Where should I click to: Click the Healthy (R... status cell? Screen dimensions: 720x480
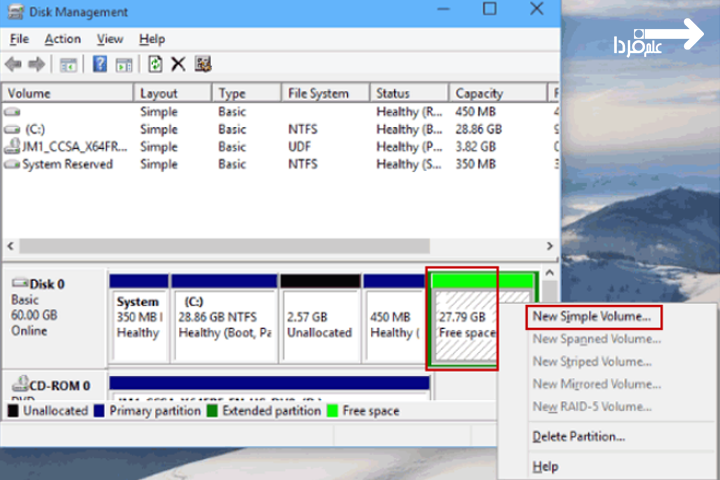[409, 112]
